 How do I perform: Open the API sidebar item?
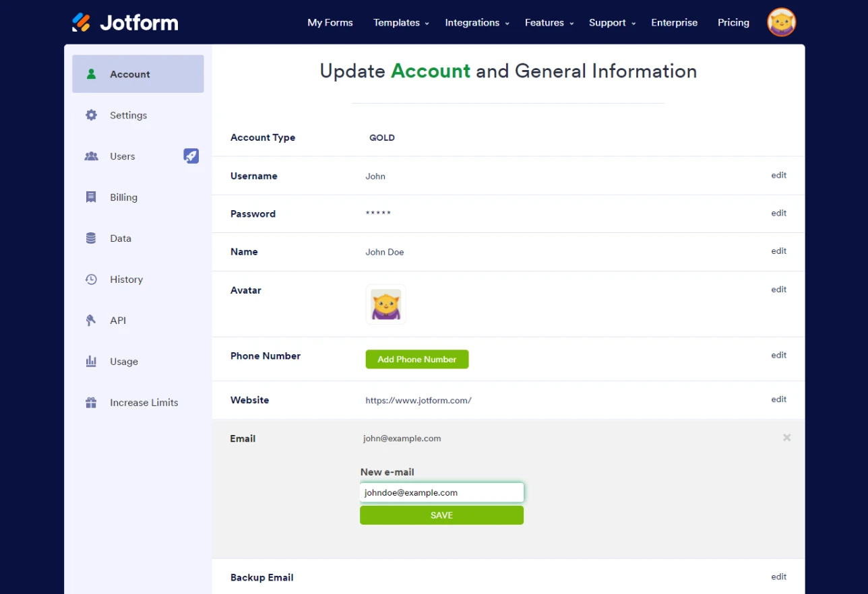(x=118, y=321)
